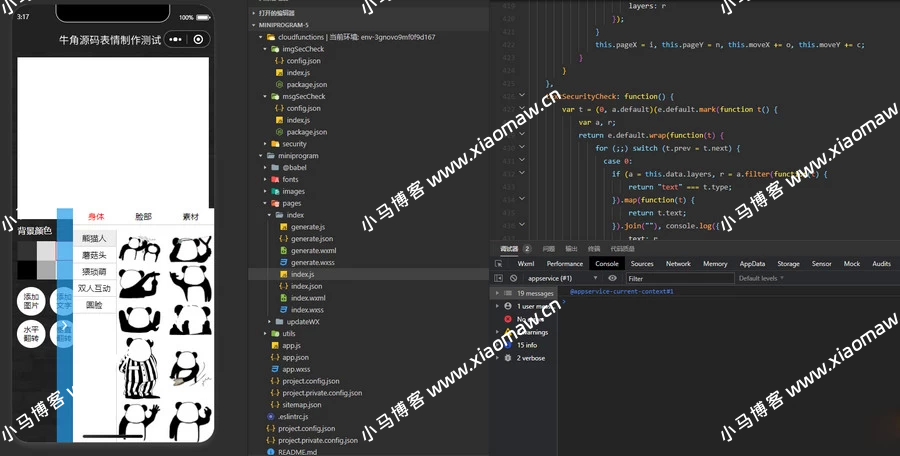Switch to the AppData tab
Screen dimensions: 900x456
pyautogui.click(x=752, y=264)
